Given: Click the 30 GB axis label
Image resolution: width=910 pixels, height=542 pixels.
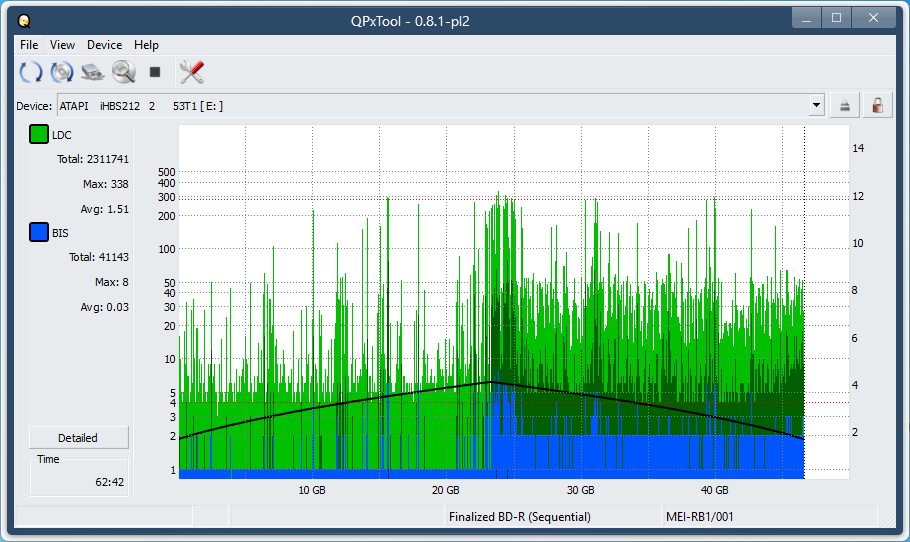Looking at the screenshot, I should coord(580,490).
